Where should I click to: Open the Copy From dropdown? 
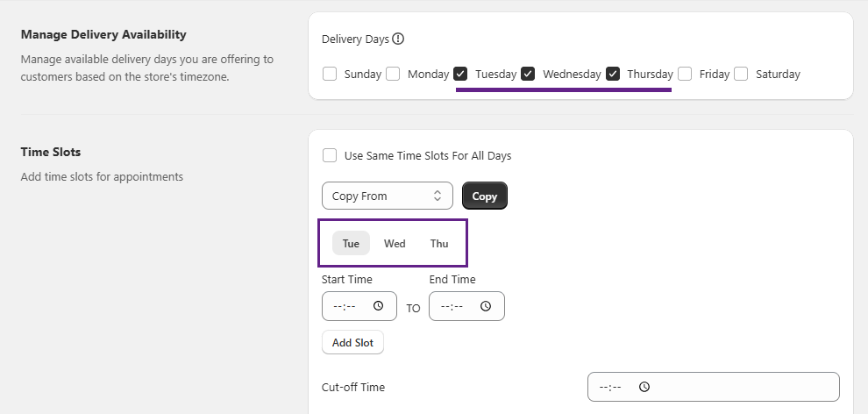click(388, 196)
